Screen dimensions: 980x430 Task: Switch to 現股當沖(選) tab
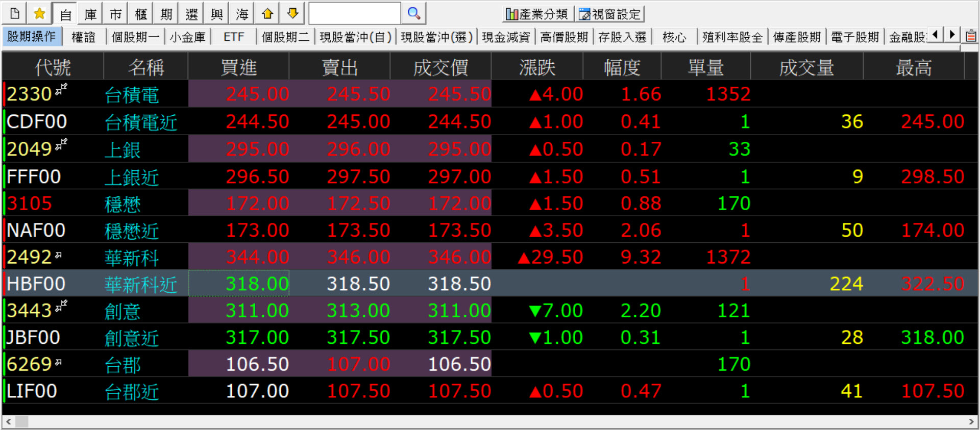(x=436, y=37)
